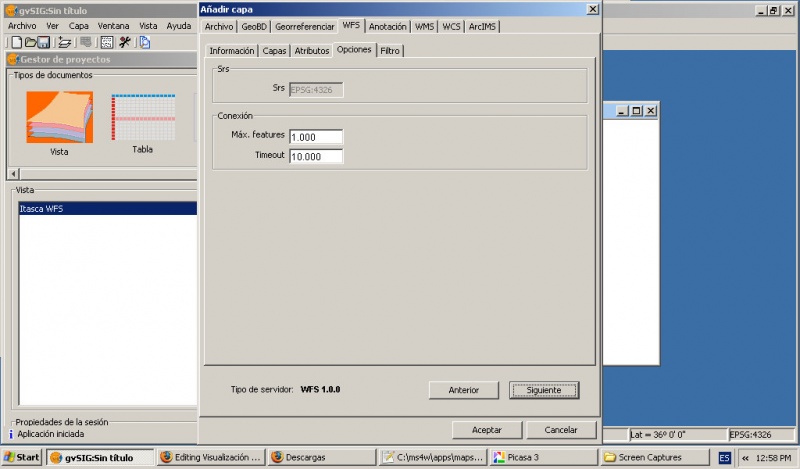Open the WMS tab in Añadir capa
The width and height of the screenshot is (800, 469).
[425, 26]
